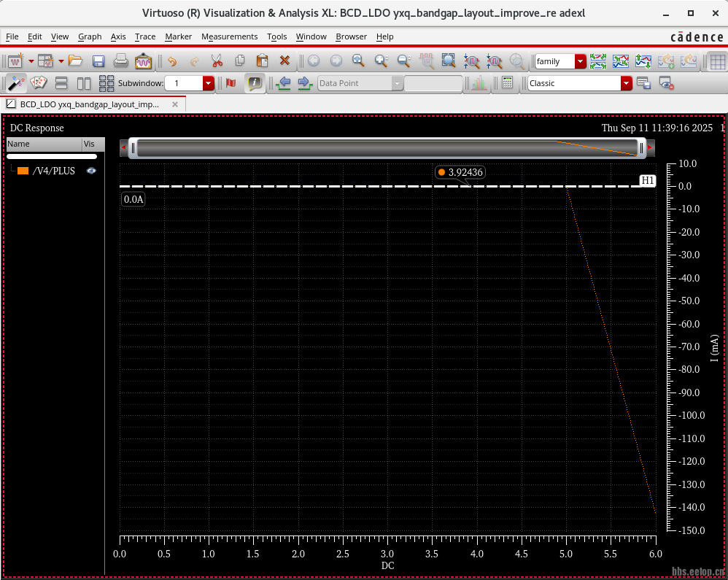Open the playing cards layout icon
728x580 pixels.
pos(39,83)
